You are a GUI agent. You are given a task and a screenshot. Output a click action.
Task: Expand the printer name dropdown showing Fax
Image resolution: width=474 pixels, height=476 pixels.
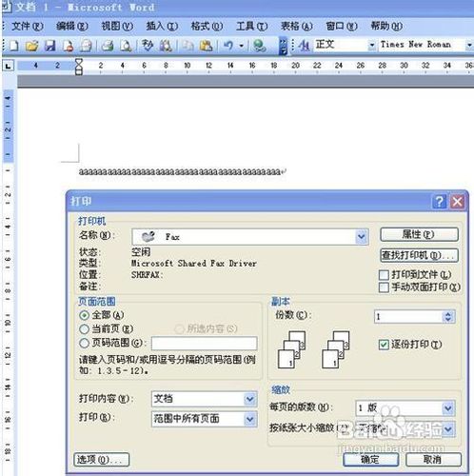point(361,237)
